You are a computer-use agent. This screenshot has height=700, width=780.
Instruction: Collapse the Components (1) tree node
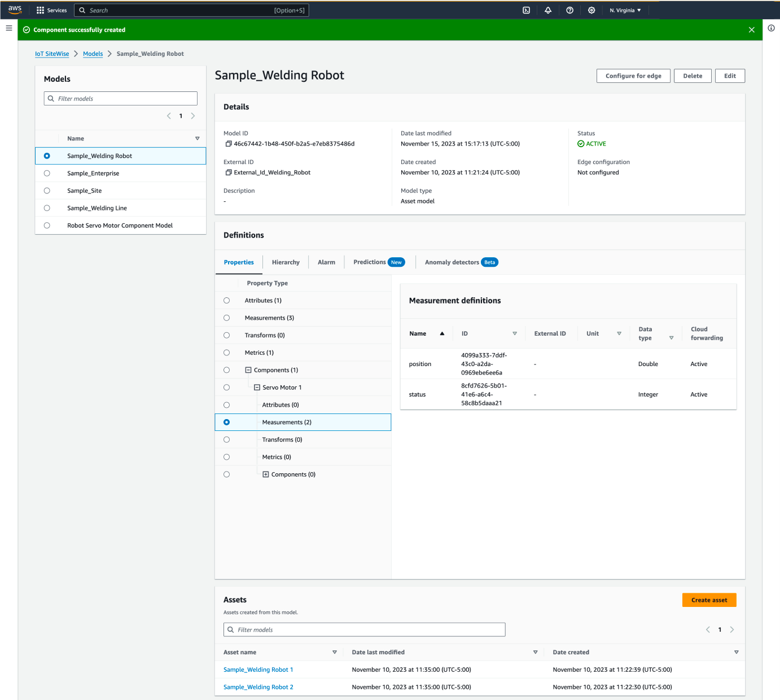[x=248, y=369]
